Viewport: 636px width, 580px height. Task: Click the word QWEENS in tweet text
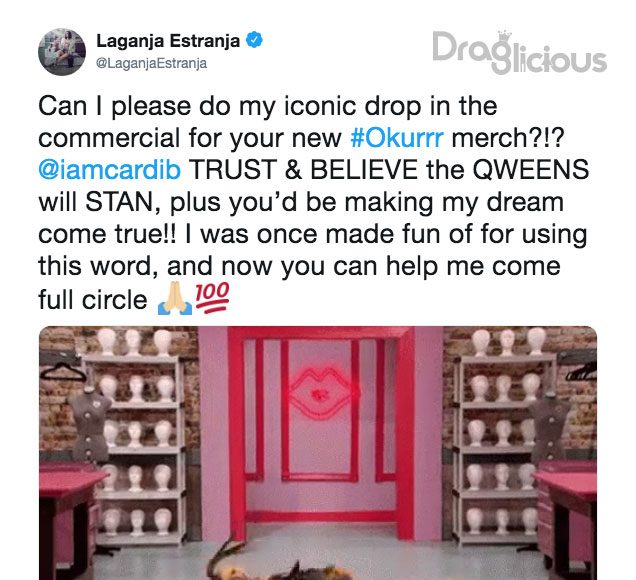pos(531,170)
